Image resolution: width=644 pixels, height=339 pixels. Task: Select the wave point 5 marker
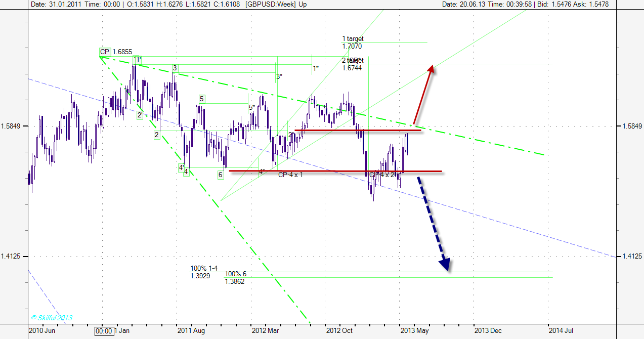tap(201, 99)
